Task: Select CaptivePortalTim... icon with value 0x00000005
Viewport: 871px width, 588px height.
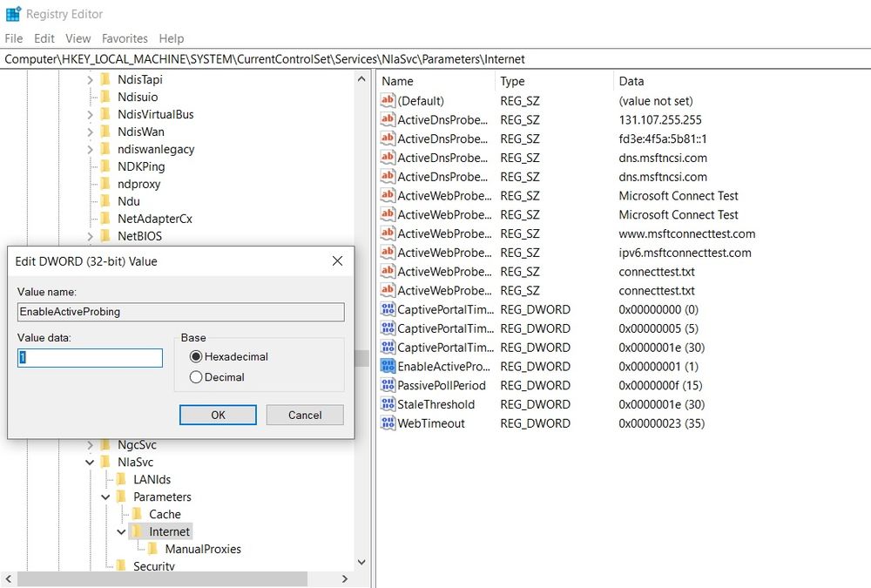Action: (x=388, y=328)
